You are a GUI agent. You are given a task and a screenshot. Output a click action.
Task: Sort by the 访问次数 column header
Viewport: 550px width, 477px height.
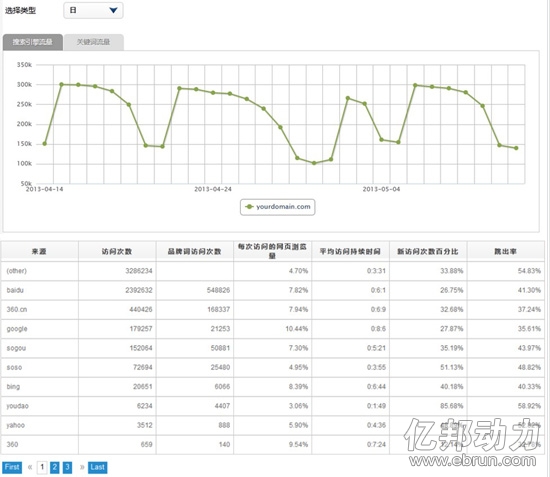point(117,251)
